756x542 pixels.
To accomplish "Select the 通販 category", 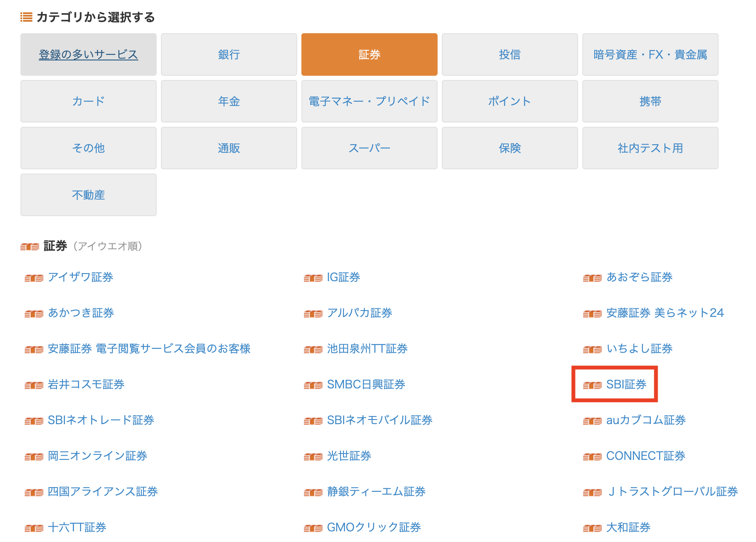I will pos(229,148).
